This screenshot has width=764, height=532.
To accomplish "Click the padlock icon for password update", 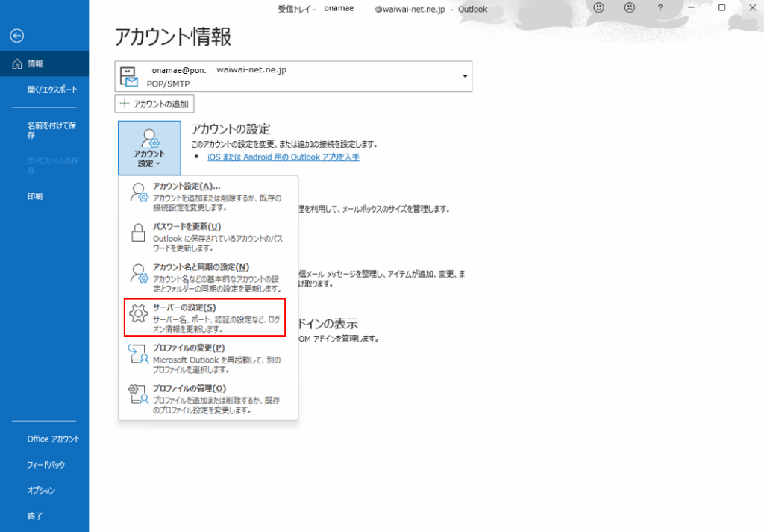I will [138, 233].
